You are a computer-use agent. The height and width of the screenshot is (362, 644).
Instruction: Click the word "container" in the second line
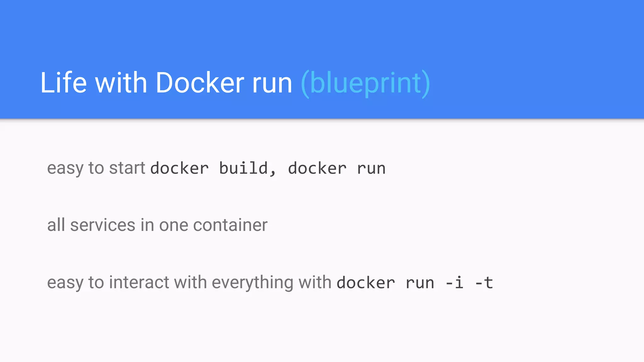pos(230,225)
